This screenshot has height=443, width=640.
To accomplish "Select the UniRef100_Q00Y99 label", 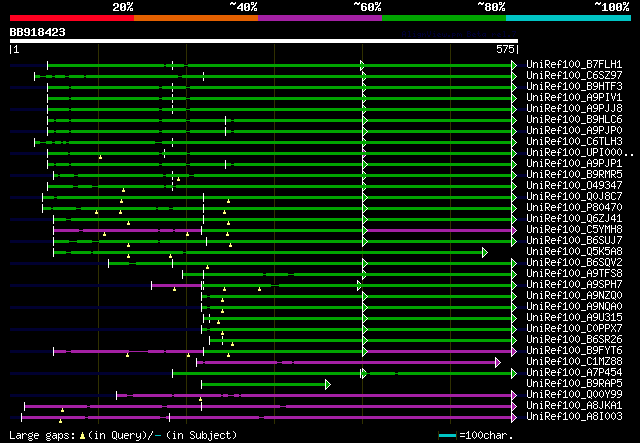I will point(574,395).
